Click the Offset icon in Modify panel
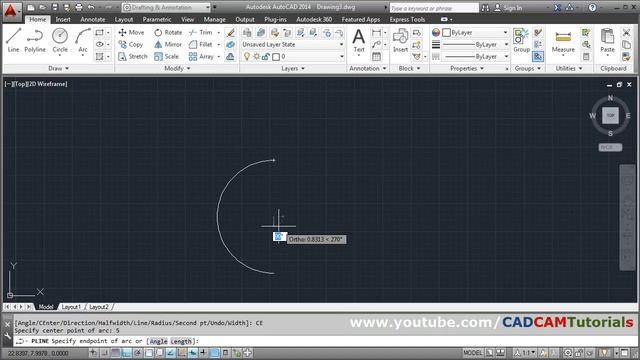 (x=231, y=57)
